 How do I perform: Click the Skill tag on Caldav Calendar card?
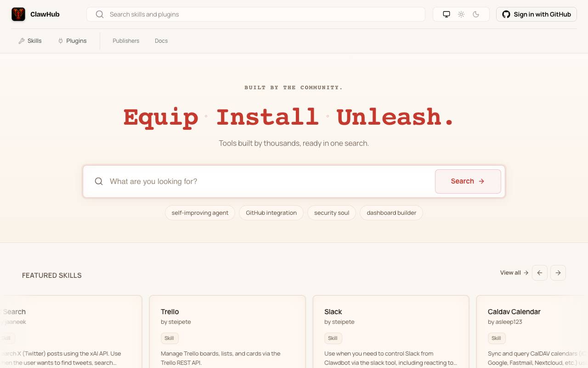coord(496,338)
